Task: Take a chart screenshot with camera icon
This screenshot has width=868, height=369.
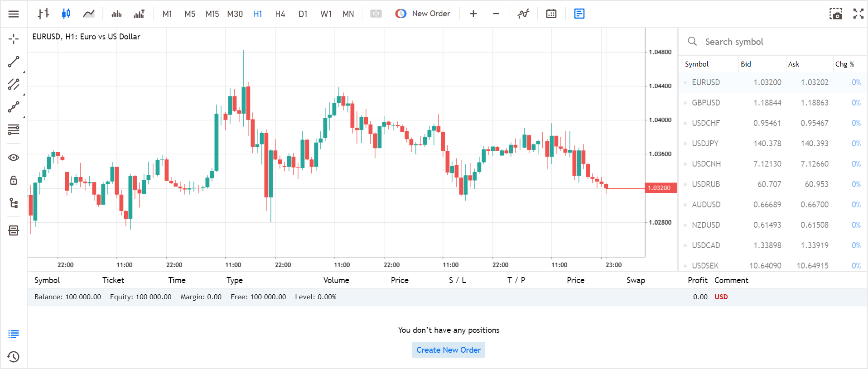Action: click(x=836, y=14)
